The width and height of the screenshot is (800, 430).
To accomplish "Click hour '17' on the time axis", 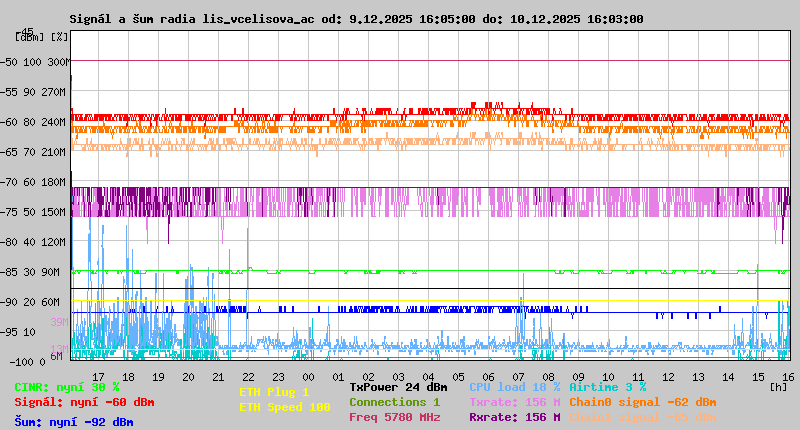I will tap(98, 377).
